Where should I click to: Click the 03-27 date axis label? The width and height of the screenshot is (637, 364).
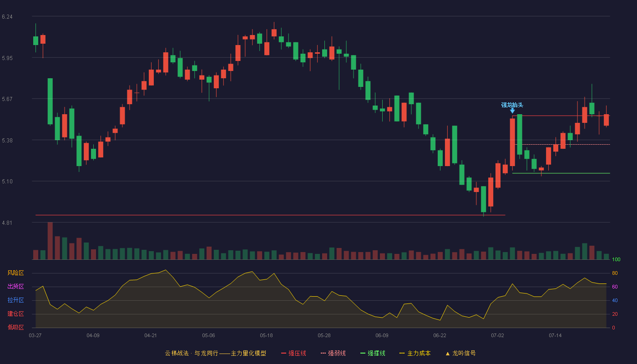click(x=35, y=335)
